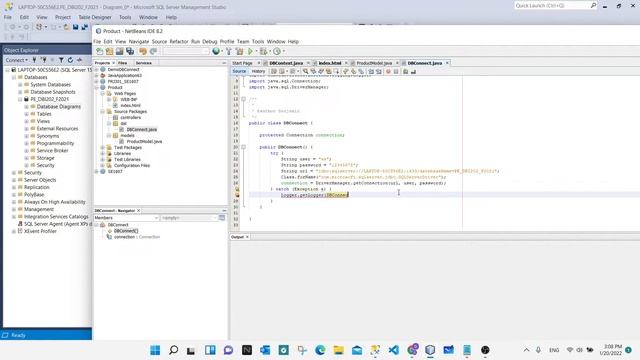Open the Table Designer menu in SSMS
The image size is (640, 360).
[x=95, y=17]
